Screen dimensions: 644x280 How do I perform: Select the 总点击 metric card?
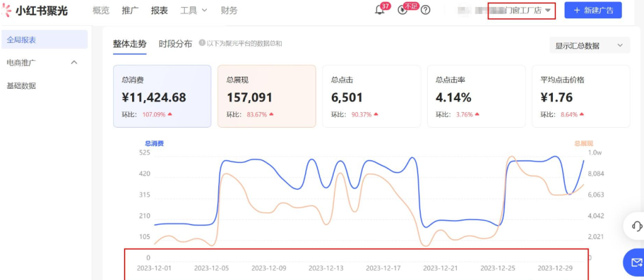[371, 96]
